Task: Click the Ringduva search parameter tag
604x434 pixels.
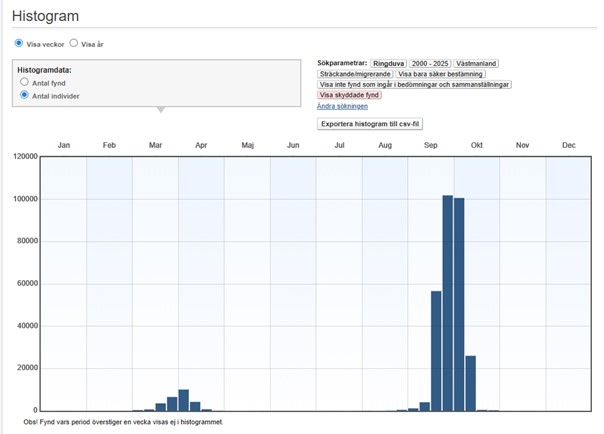Action: pyautogui.click(x=388, y=63)
